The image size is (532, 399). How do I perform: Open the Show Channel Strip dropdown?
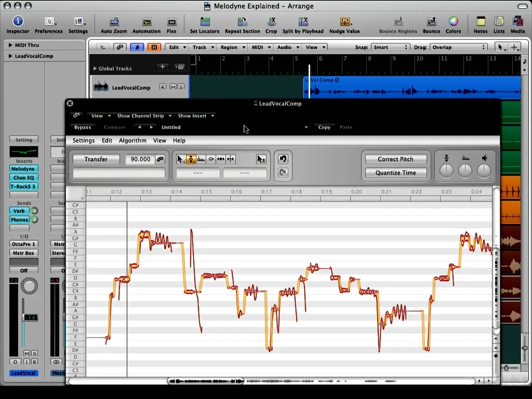pyautogui.click(x=144, y=116)
